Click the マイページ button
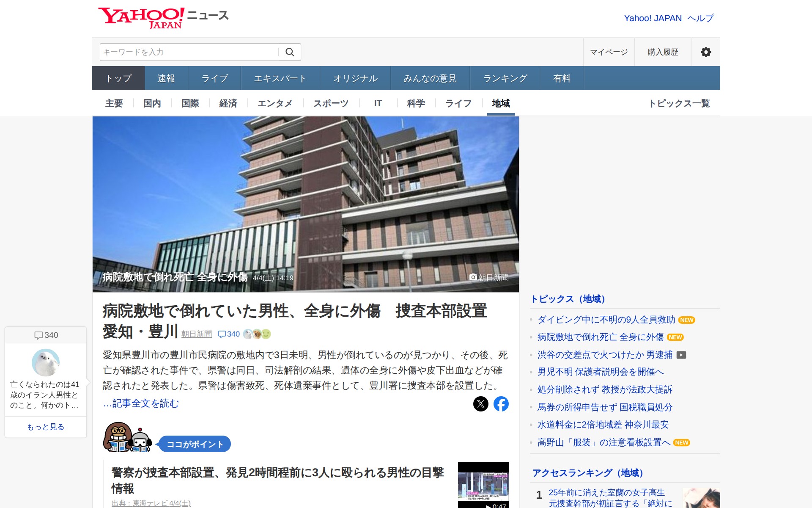The height and width of the screenshot is (508, 812). point(609,52)
